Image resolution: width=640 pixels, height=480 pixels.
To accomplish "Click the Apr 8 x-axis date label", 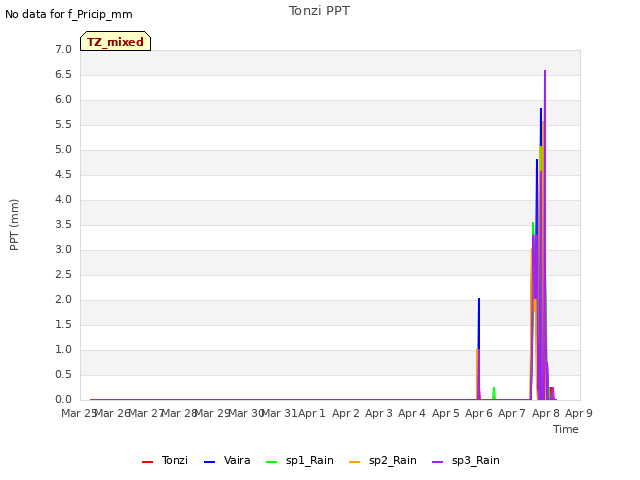I will 546,413.
